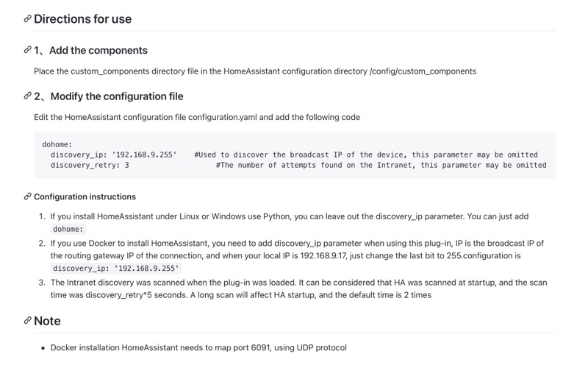Click the Directions for use heading text
Screen dimensions: 588x365
point(82,19)
